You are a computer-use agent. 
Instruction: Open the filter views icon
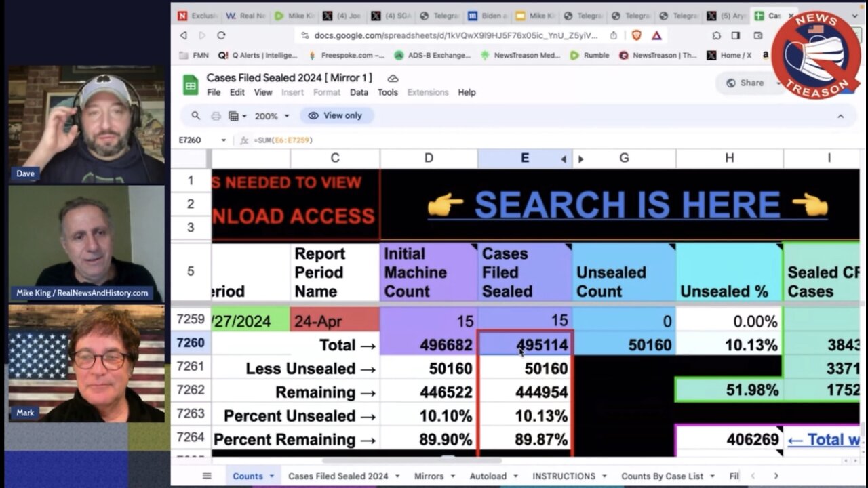point(237,116)
